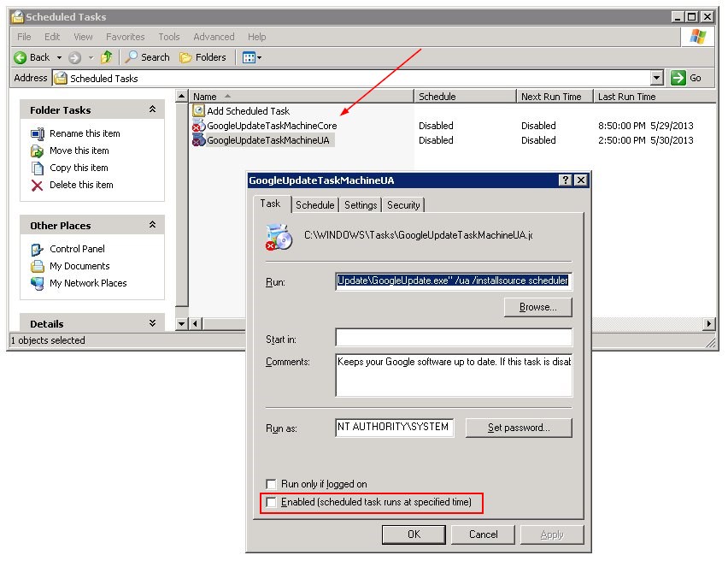Screen dimensions: 728x561
Task: Expand the Address bar dropdown
Action: pyautogui.click(x=656, y=78)
